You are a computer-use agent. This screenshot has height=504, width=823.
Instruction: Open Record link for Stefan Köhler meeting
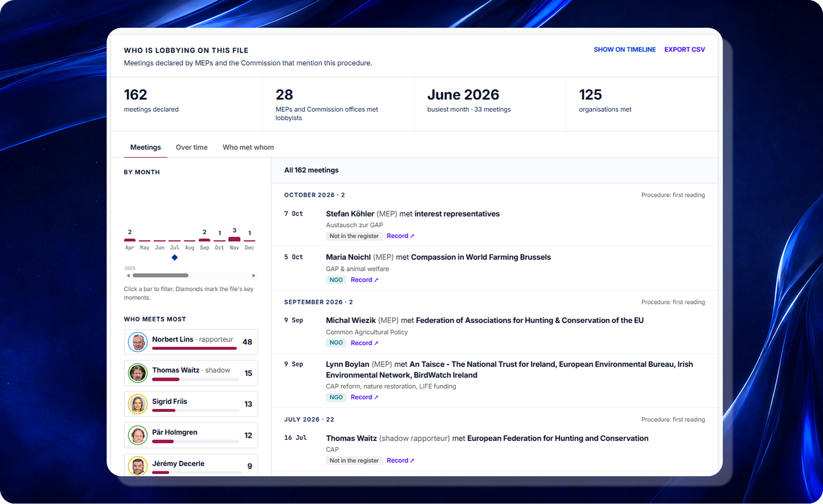400,236
